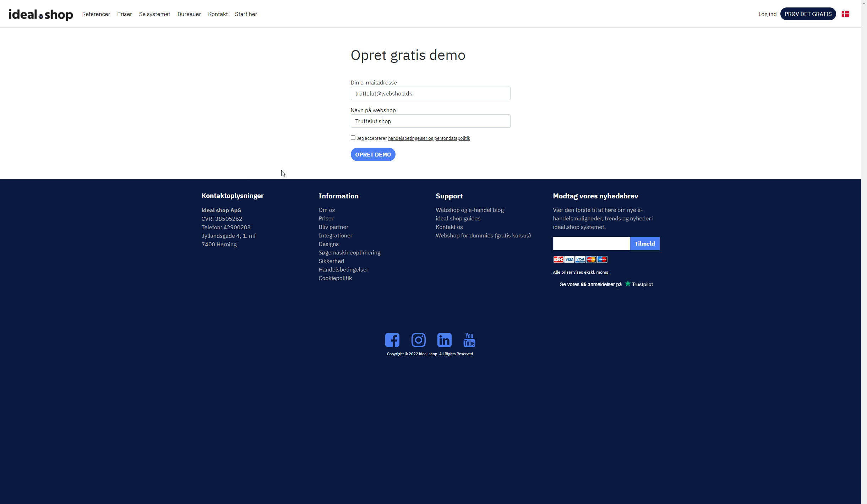Image resolution: width=867 pixels, height=504 pixels.
Task: Open handelsbetingelser og persondatapolitik link
Action: (429, 138)
